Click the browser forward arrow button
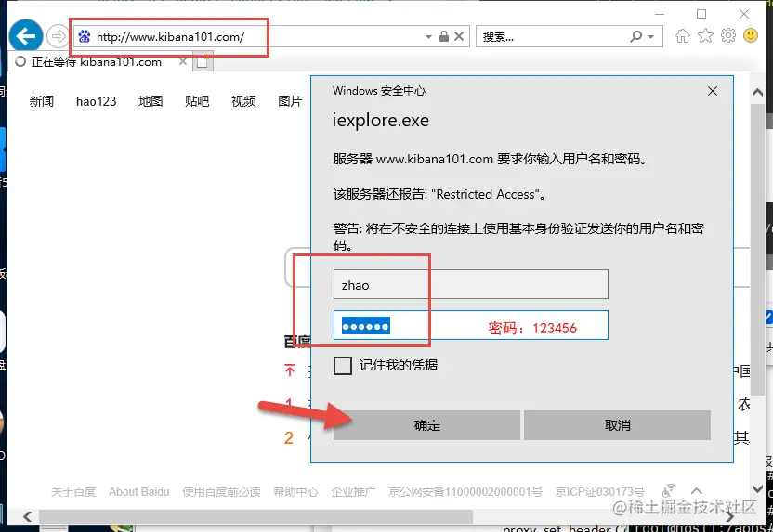This screenshot has width=773, height=532. point(58,36)
